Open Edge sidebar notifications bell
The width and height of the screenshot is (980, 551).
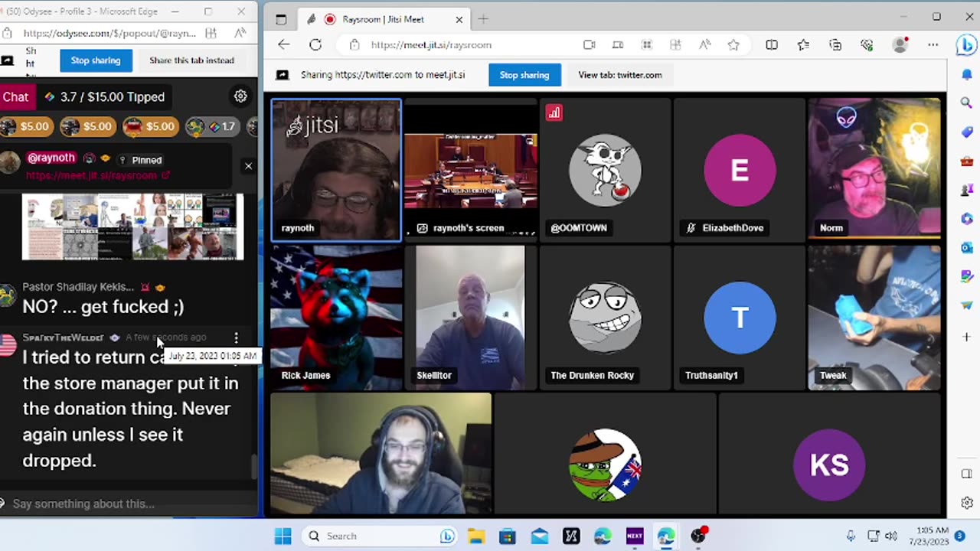966,75
